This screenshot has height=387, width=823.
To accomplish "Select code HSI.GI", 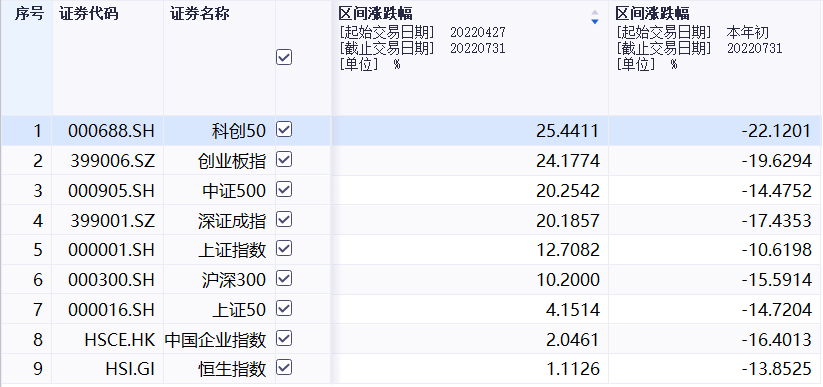I will coord(130,369).
